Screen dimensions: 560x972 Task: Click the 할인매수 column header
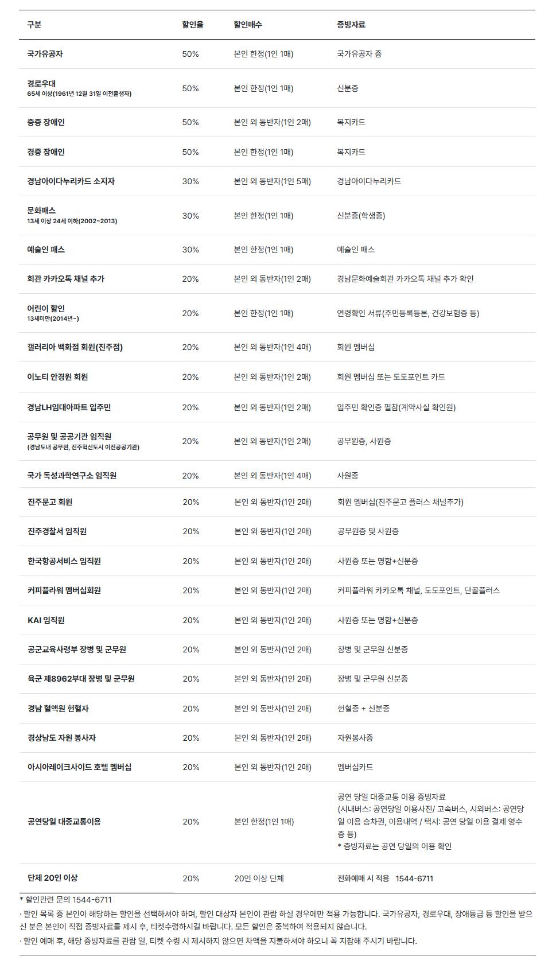coord(248,25)
